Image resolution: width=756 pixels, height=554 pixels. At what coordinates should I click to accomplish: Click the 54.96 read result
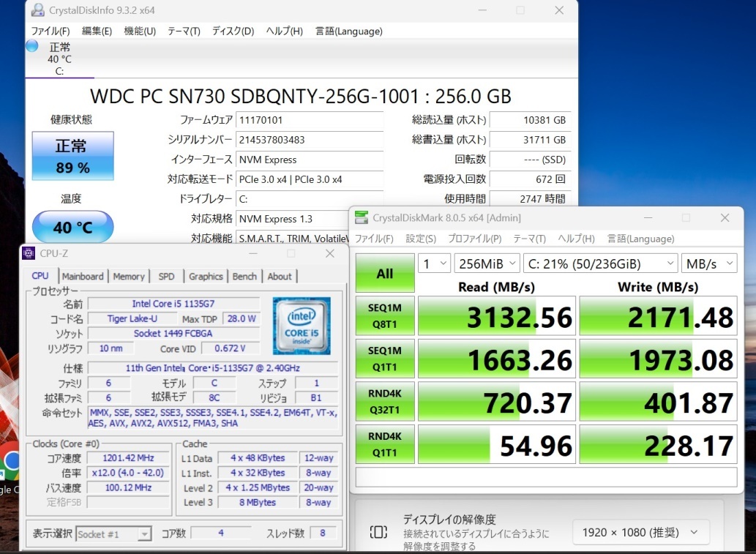click(497, 444)
